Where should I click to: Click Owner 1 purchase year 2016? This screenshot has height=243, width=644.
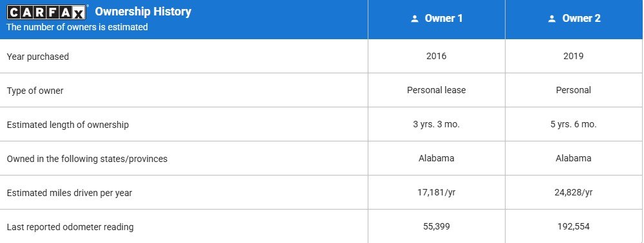[436, 56]
